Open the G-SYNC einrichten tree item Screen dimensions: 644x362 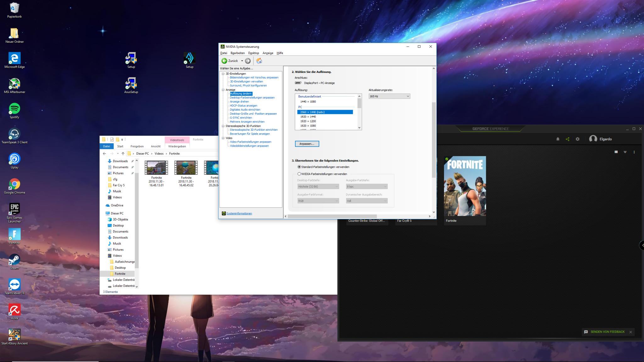(x=241, y=118)
